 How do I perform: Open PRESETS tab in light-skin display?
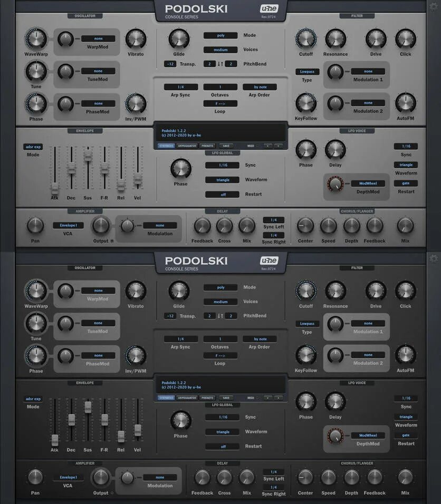207,146
